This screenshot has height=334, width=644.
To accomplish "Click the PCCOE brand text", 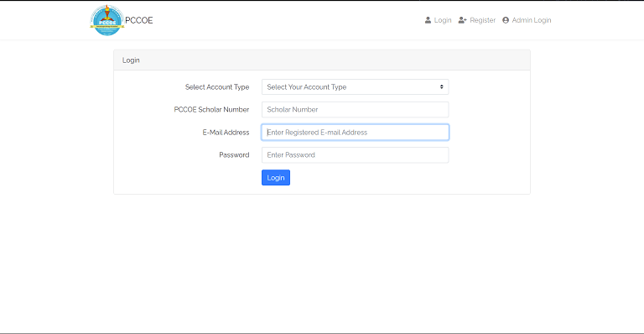I will [139, 20].
